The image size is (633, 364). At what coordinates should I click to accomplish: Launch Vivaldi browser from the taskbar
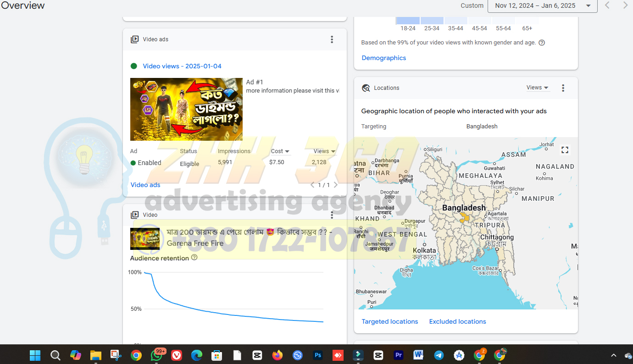pyautogui.click(x=177, y=355)
